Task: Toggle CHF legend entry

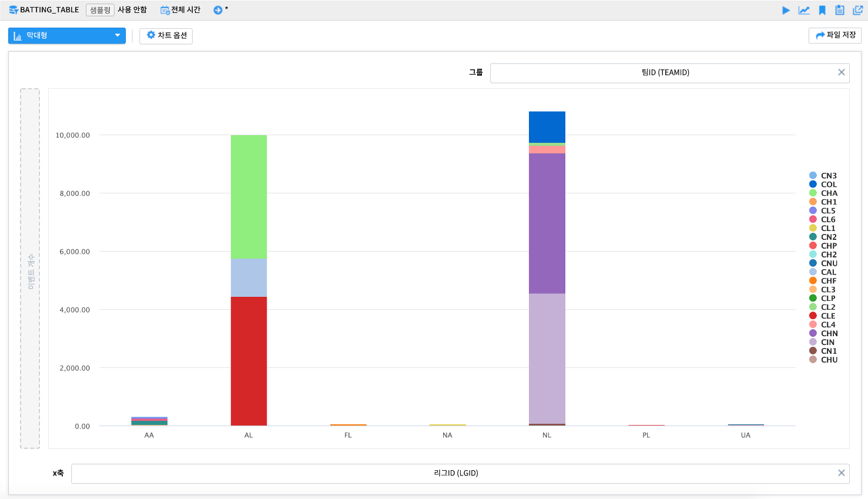Action: (823, 281)
